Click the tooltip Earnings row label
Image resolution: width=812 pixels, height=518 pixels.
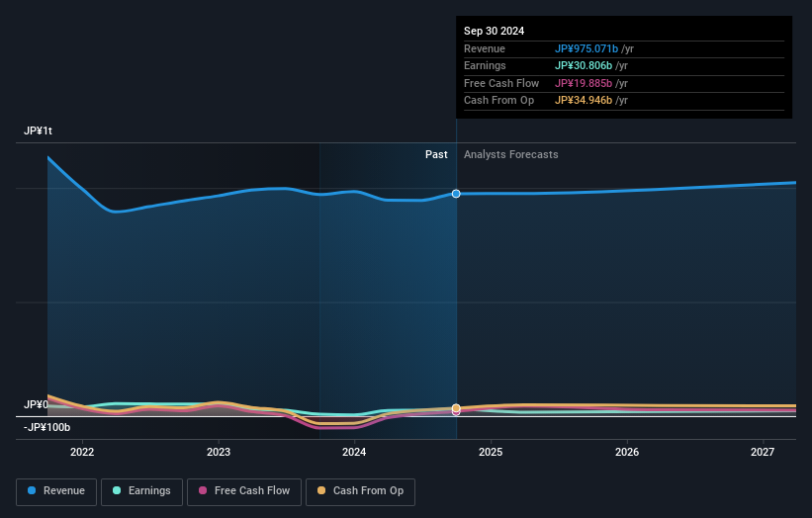coord(485,65)
